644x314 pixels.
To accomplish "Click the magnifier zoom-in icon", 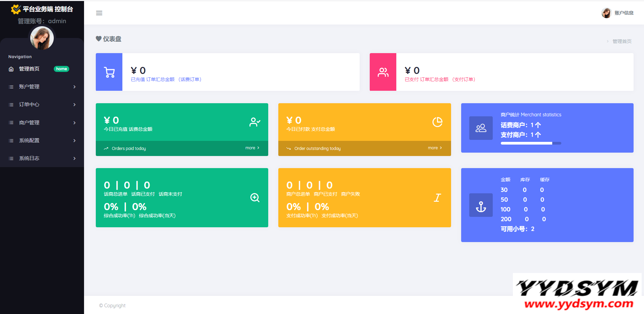I will [255, 198].
